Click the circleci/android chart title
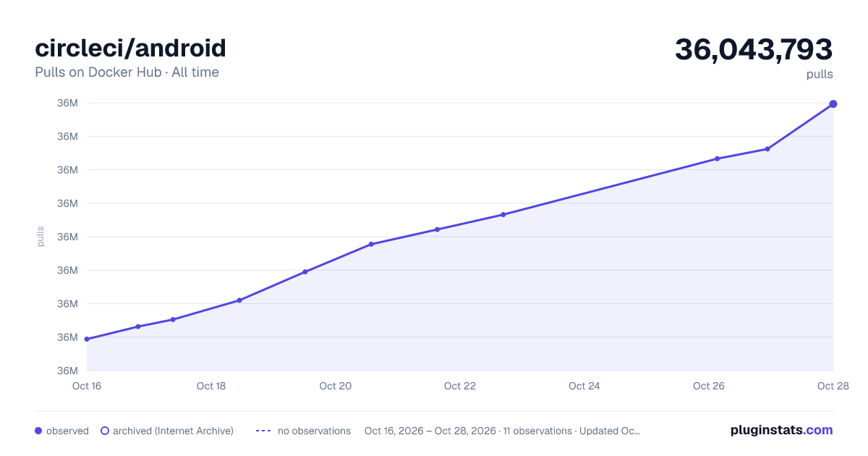This screenshot has height=456, width=868. [x=130, y=48]
